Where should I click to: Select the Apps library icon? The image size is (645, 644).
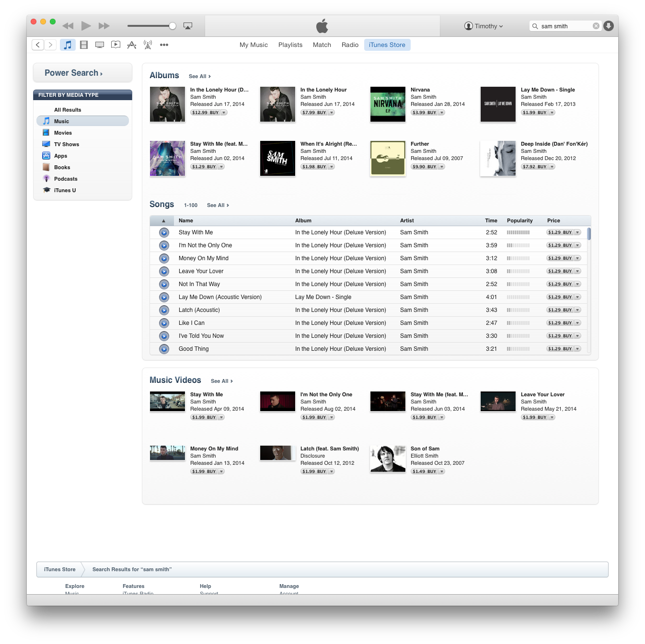(x=132, y=45)
